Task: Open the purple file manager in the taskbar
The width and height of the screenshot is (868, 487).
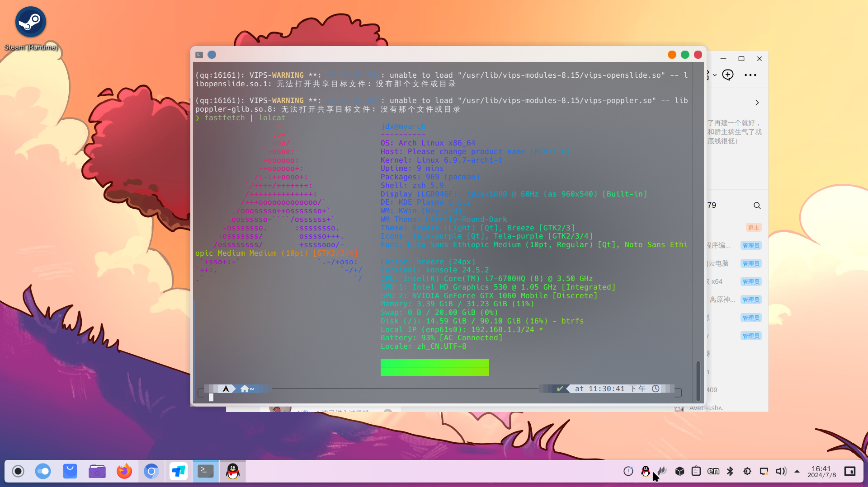Action: pyautogui.click(x=97, y=471)
